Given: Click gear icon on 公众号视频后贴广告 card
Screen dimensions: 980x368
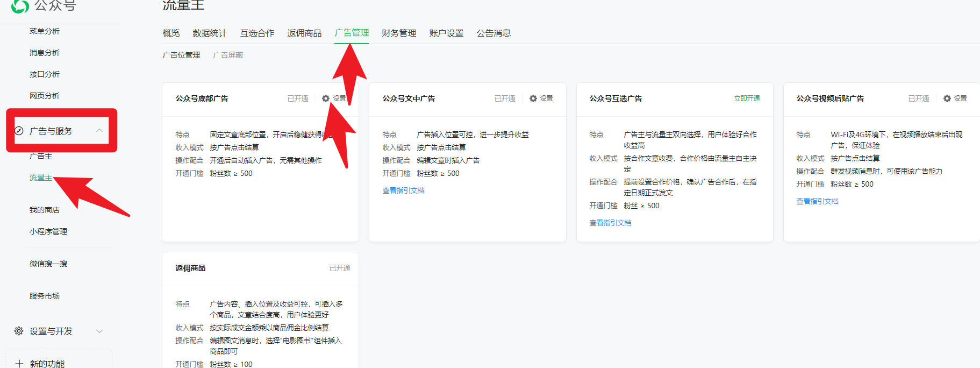Looking at the screenshot, I should 947,98.
